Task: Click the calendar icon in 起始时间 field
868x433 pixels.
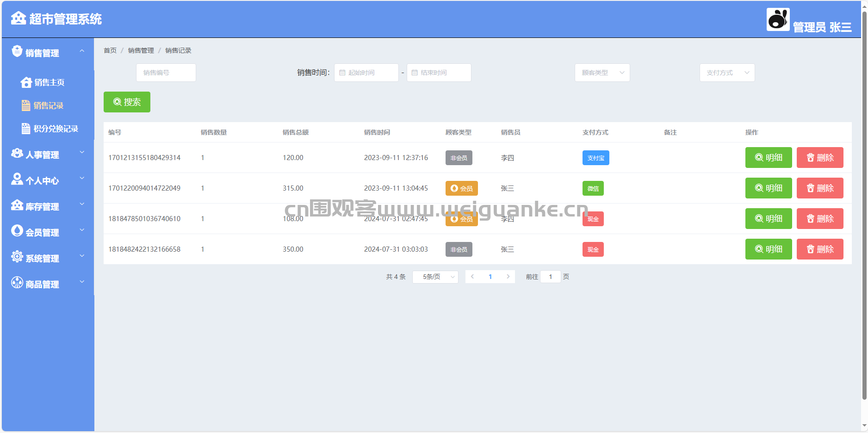Action: point(342,73)
